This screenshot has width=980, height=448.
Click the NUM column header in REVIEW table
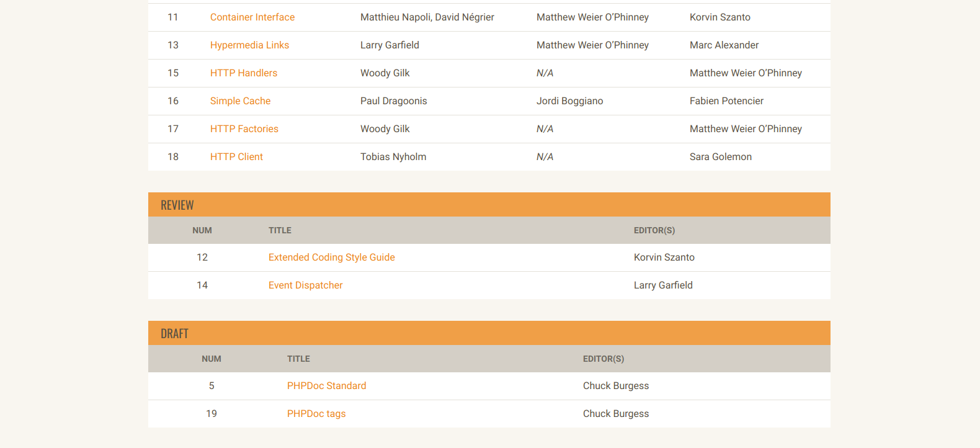click(202, 230)
